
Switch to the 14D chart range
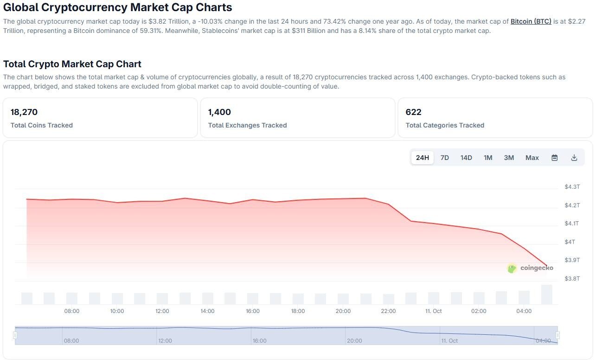[466, 158]
